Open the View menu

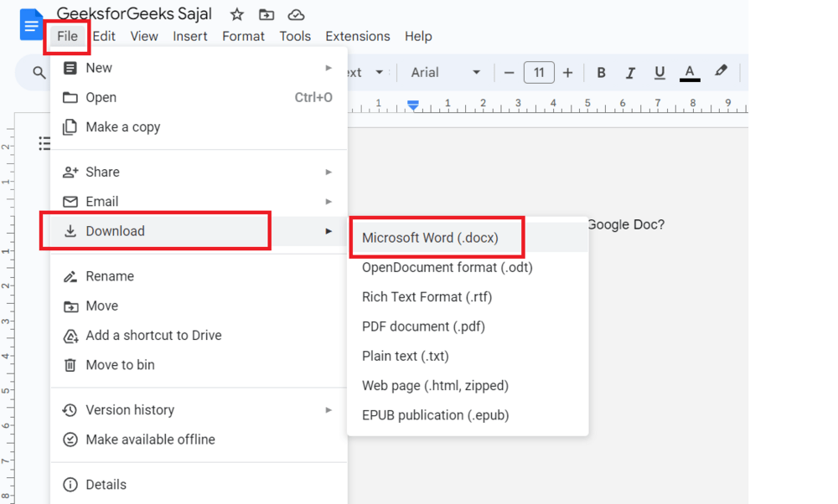(x=144, y=36)
